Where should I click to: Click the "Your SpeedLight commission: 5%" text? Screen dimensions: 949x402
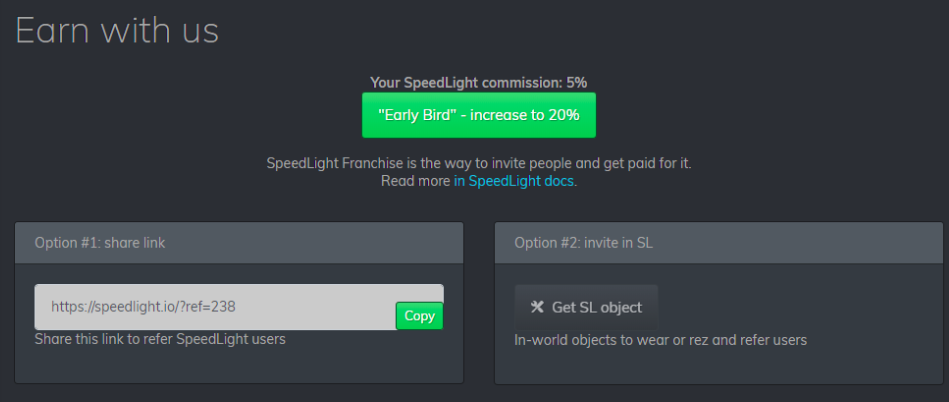click(x=479, y=83)
